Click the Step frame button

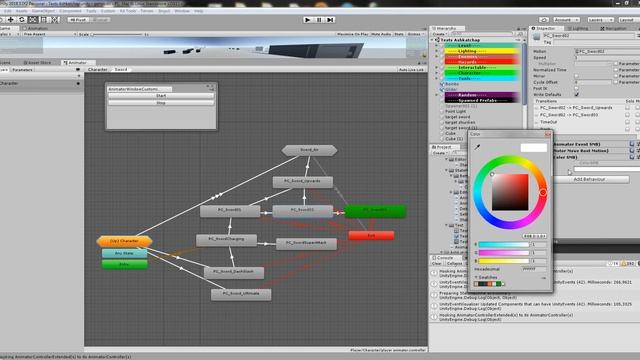click(x=330, y=20)
